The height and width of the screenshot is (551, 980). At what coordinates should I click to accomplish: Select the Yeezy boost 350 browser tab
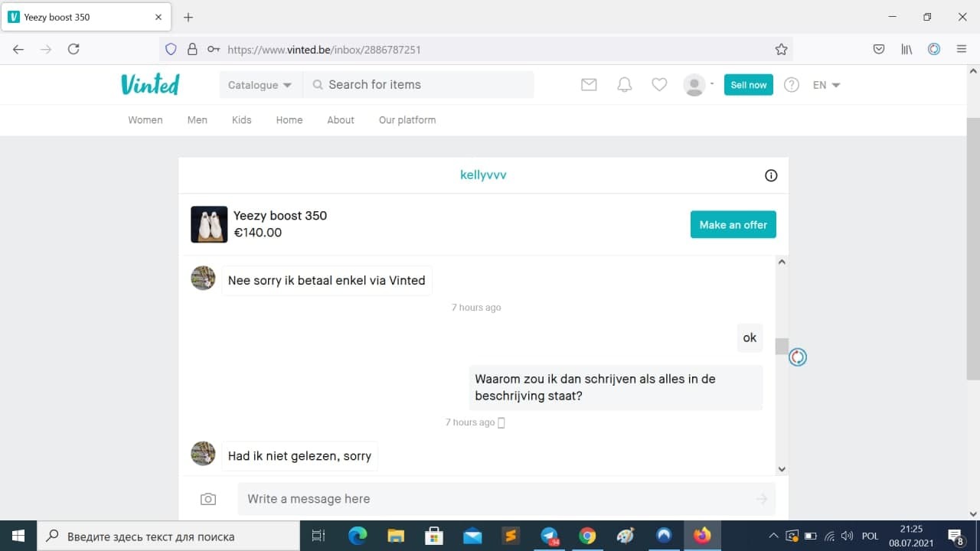pyautogui.click(x=84, y=17)
